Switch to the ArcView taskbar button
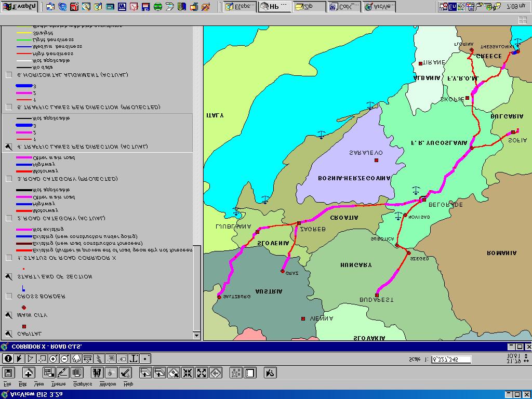This screenshot has width=532, height=399. [x=379, y=6]
